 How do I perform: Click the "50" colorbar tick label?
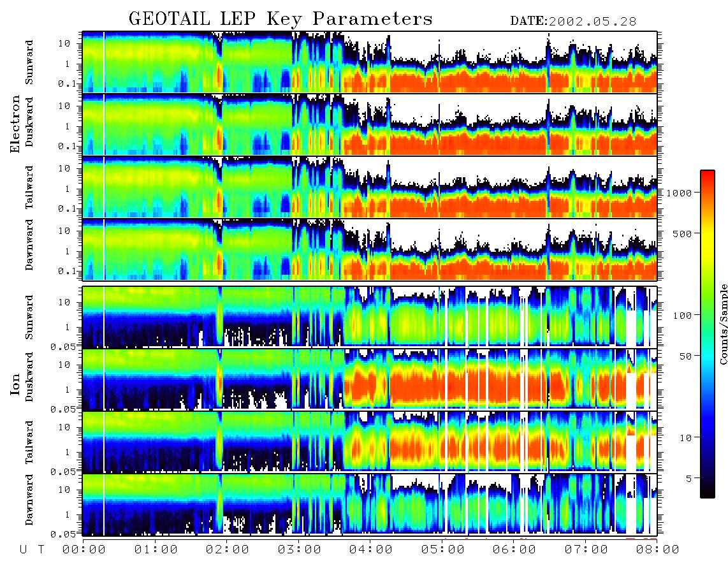point(685,356)
